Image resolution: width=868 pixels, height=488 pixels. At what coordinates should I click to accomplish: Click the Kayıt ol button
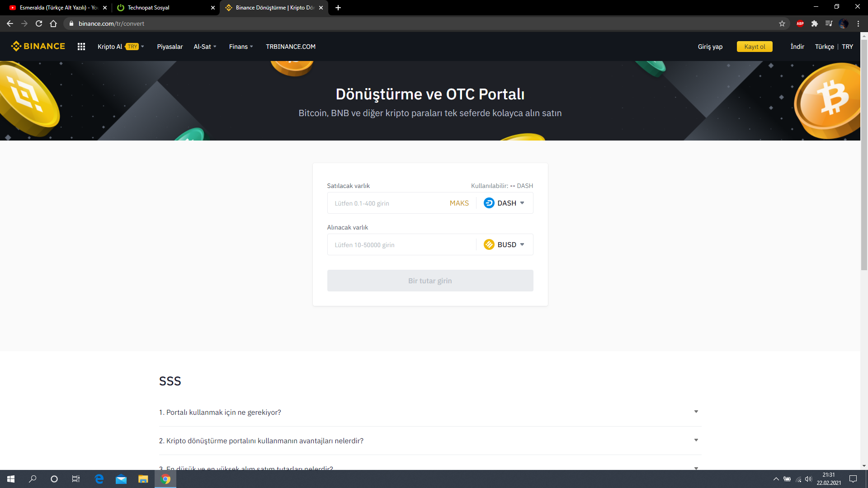754,47
